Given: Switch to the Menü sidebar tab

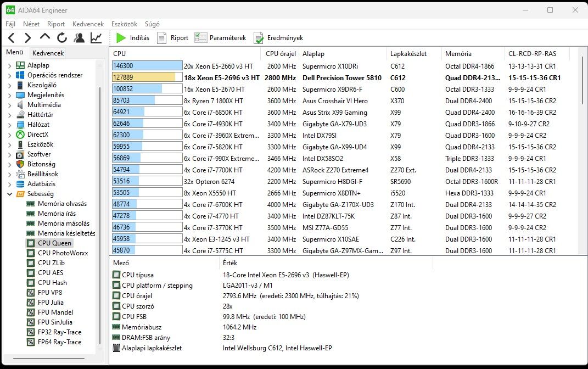Looking at the screenshot, I should (15, 52).
